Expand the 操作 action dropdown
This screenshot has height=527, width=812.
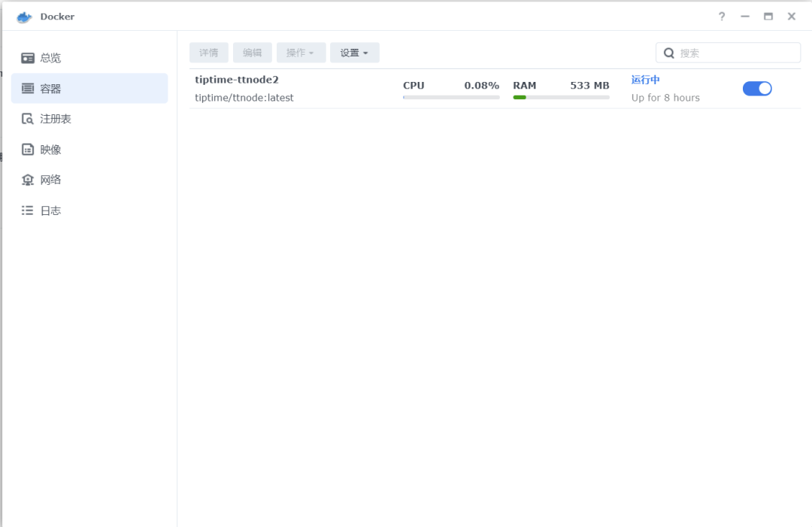(x=301, y=53)
